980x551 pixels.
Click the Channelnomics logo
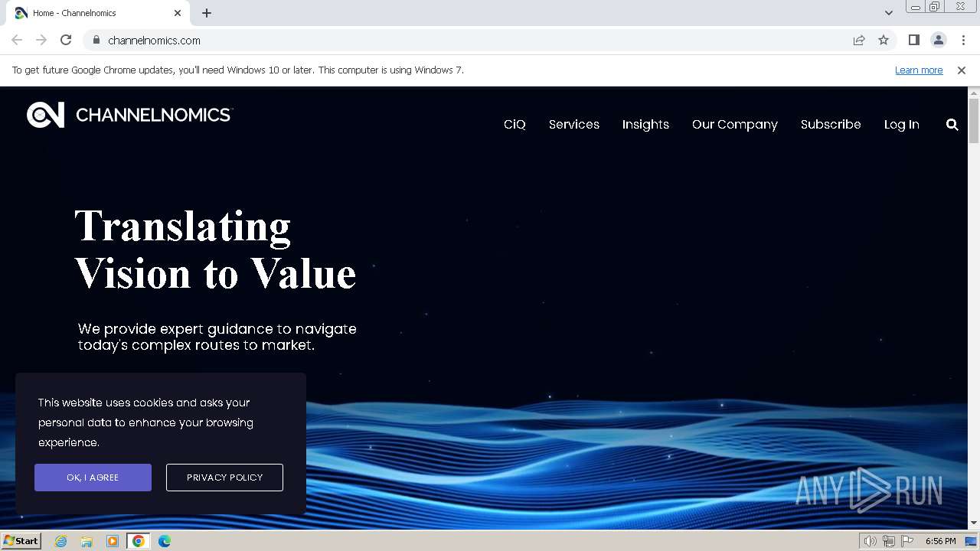(x=129, y=115)
